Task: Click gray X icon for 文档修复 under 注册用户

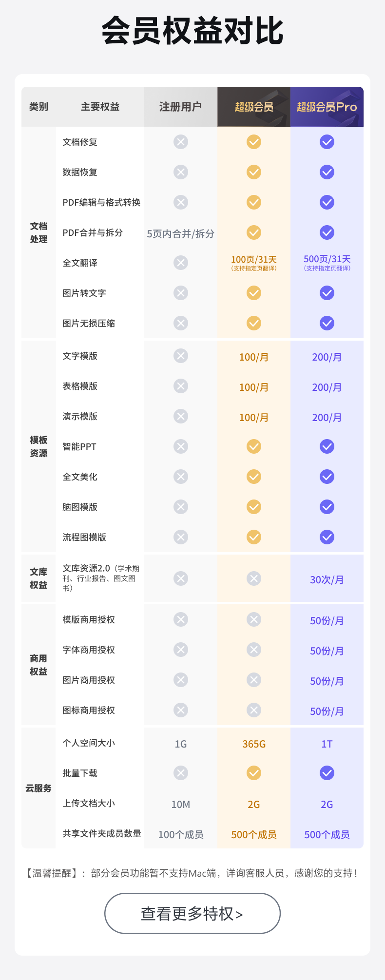Action: 181,142
